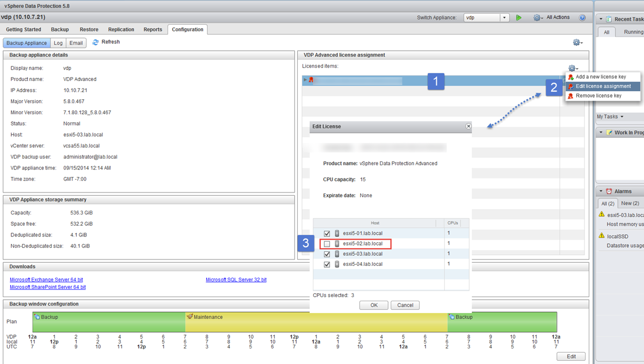Screen dimensions: 644x364
Task: Click the yellow Maintenance segment of plan bar
Action: coord(316,322)
